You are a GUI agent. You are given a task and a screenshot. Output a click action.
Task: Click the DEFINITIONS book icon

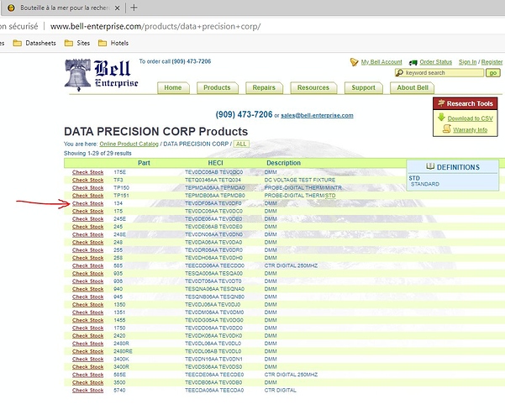point(430,166)
